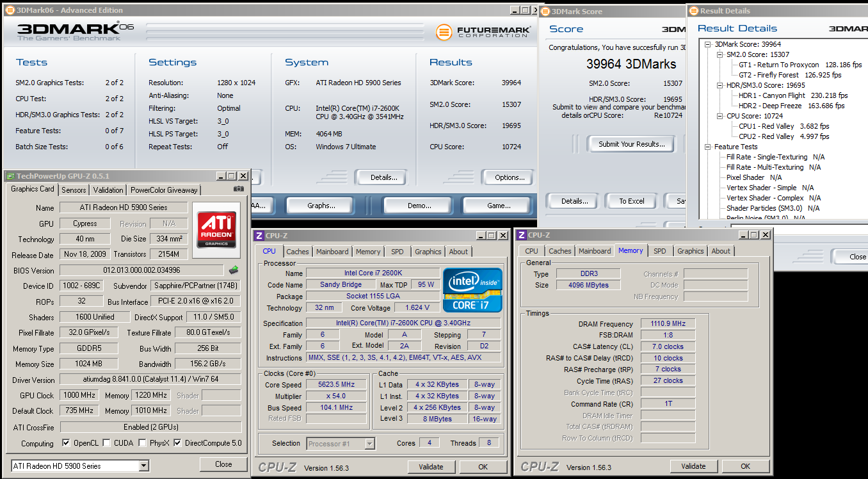Click the '39964 3DMarks' score text
Screen dimensions: 868x479
631,64
